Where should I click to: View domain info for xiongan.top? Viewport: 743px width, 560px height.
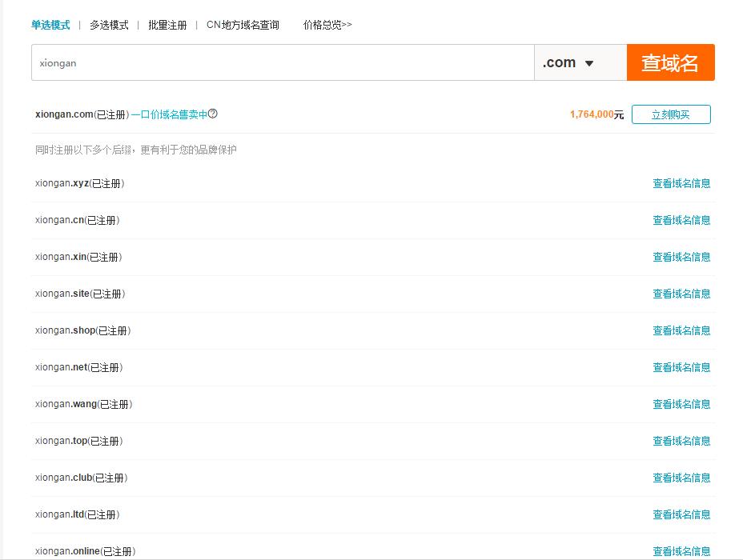point(681,441)
